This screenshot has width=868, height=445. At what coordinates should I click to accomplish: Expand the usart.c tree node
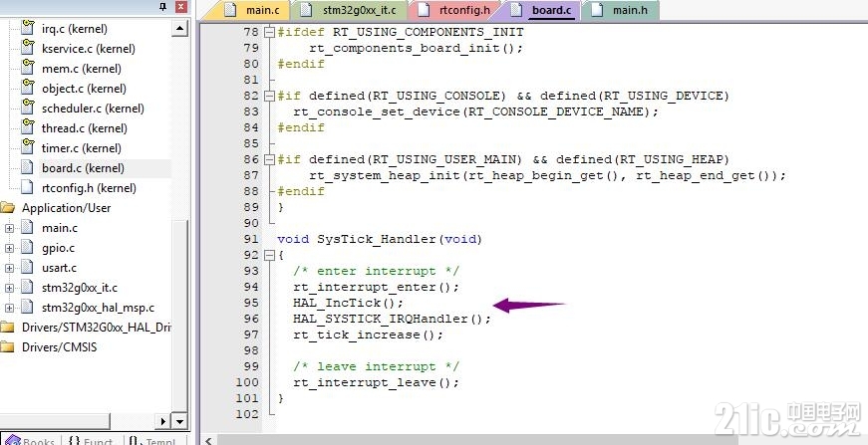9,268
